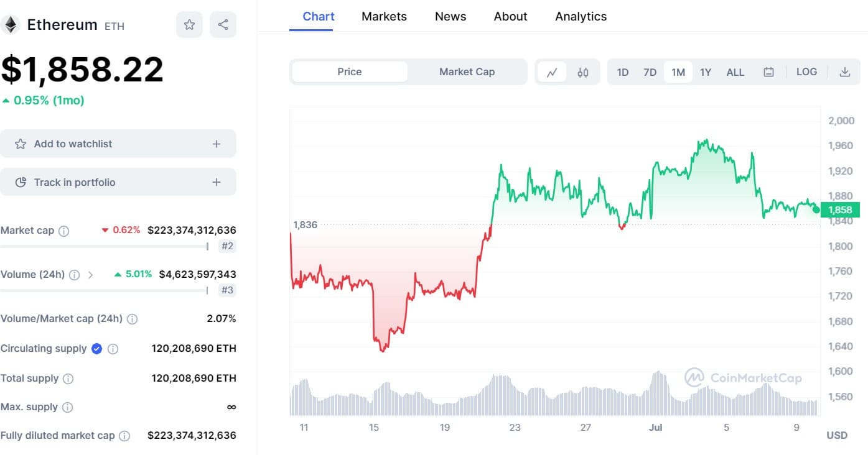868x455 pixels.
Task: Star Ethereum as a favorite
Action: coord(189,25)
